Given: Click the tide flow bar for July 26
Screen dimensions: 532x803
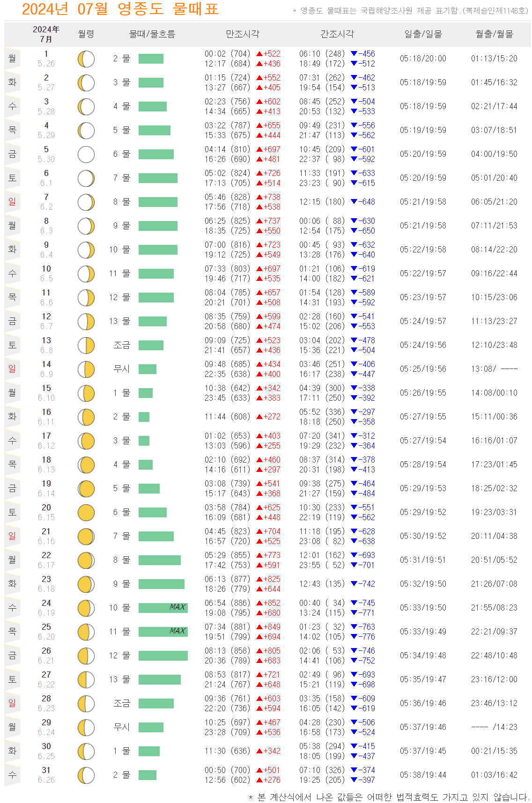Looking at the screenshot, I should pyautogui.click(x=163, y=656).
